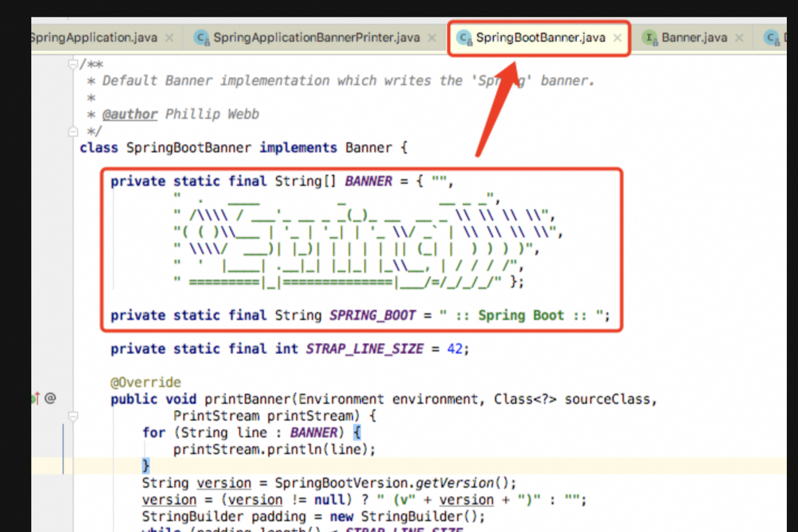
Task: Collapse the printBanner method using its fold marker
Action: [73, 416]
